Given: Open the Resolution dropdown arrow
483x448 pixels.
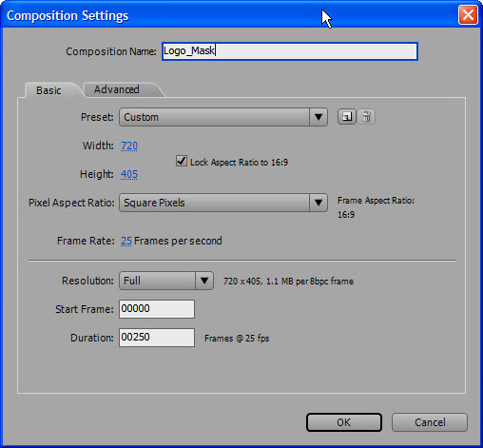Looking at the screenshot, I should [x=204, y=281].
